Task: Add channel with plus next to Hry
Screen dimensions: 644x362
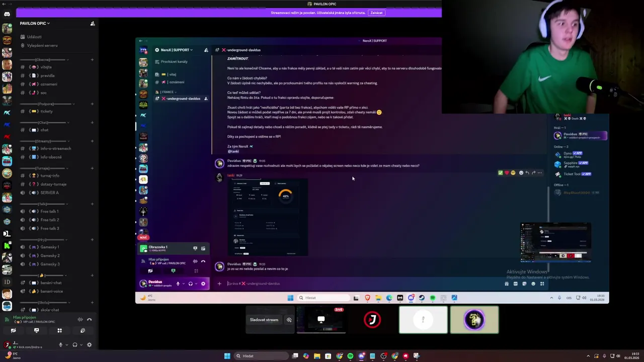Action: click(92, 240)
